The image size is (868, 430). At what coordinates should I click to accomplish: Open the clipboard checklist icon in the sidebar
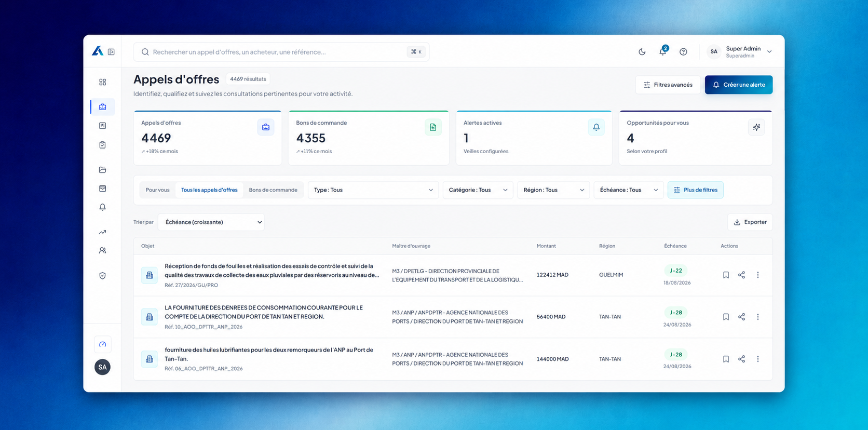(x=102, y=145)
